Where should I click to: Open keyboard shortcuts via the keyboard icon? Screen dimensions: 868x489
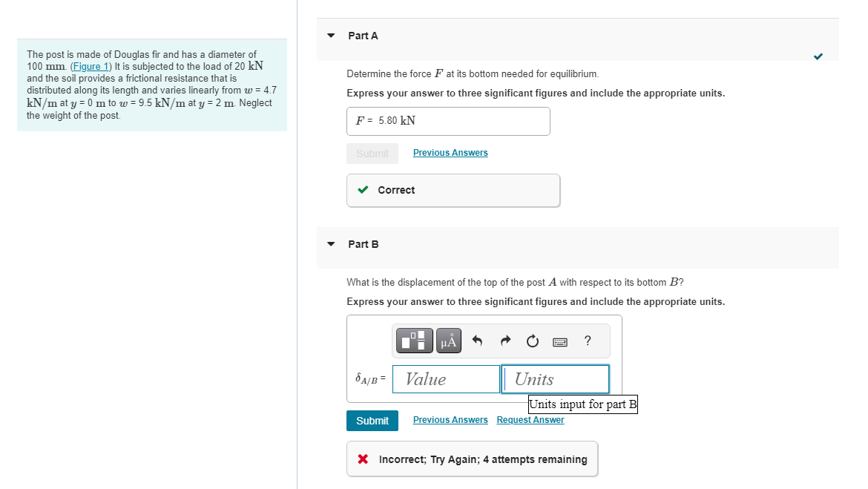tap(559, 341)
